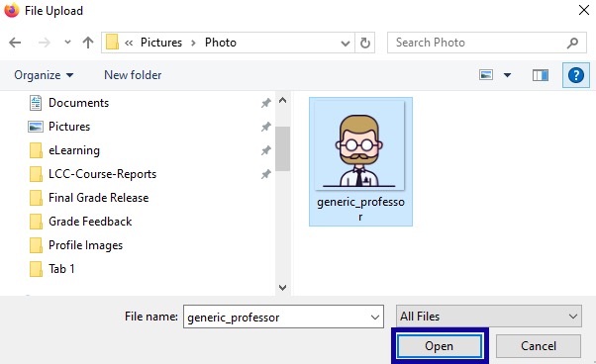
Task: Open the Organize menu
Action: [x=44, y=75]
